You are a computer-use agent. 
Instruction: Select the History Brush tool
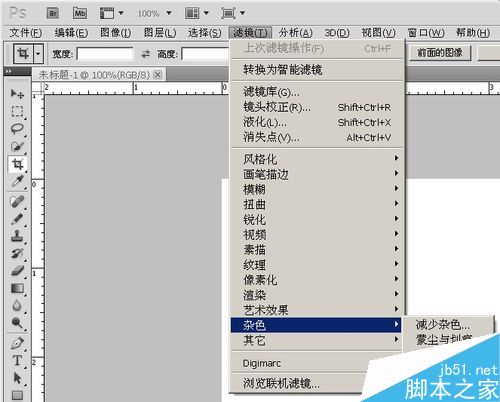click(x=17, y=254)
